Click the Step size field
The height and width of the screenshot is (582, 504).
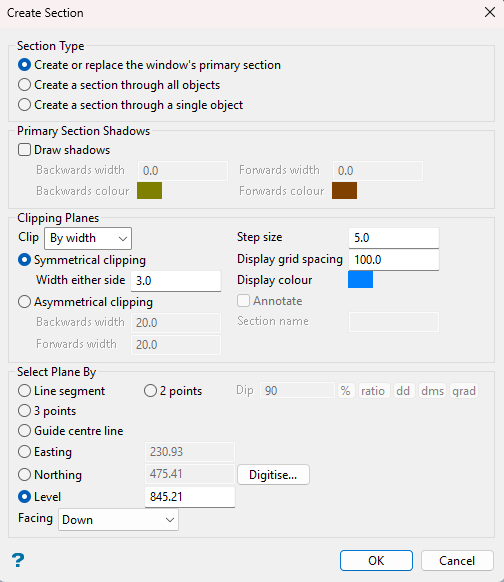tap(394, 238)
